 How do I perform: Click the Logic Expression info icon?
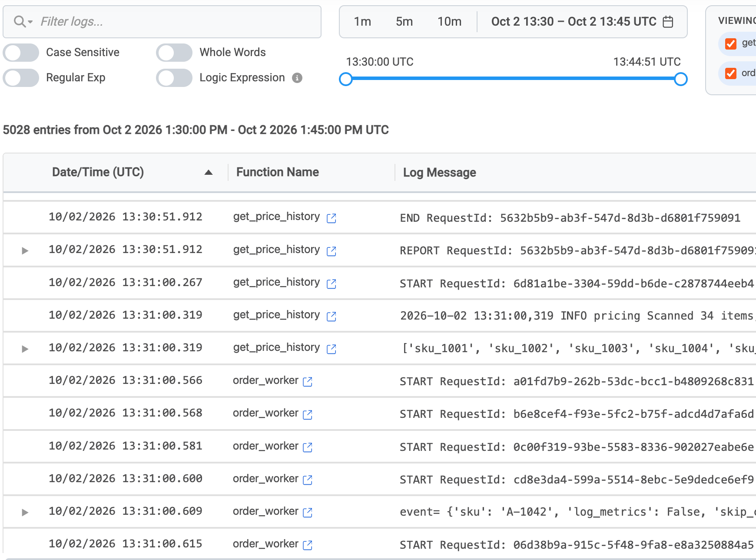point(297,78)
